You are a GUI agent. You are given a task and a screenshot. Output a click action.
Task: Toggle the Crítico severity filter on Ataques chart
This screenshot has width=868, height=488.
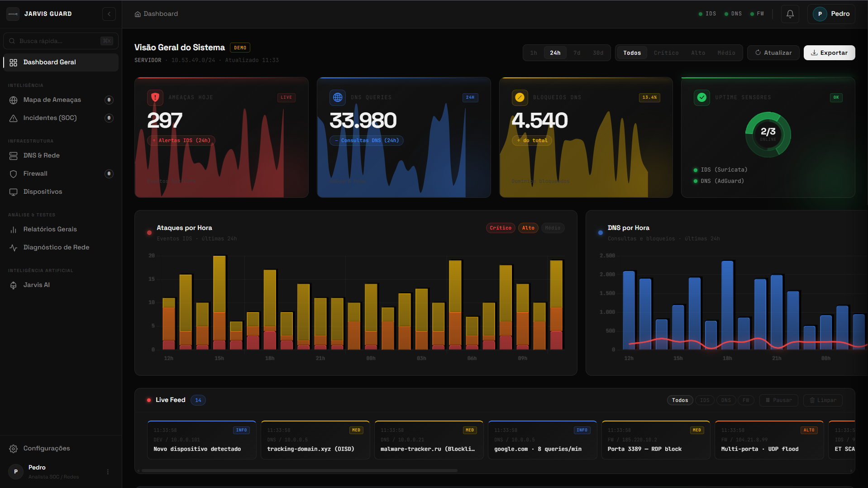pyautogui.click(x=500, y=228)
